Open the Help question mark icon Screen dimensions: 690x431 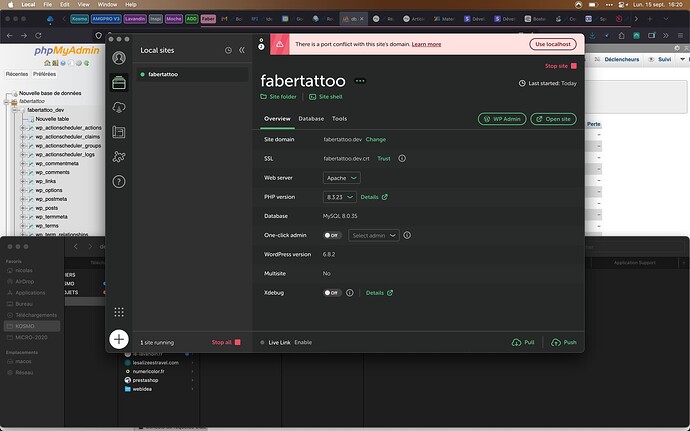click(119, 181)
